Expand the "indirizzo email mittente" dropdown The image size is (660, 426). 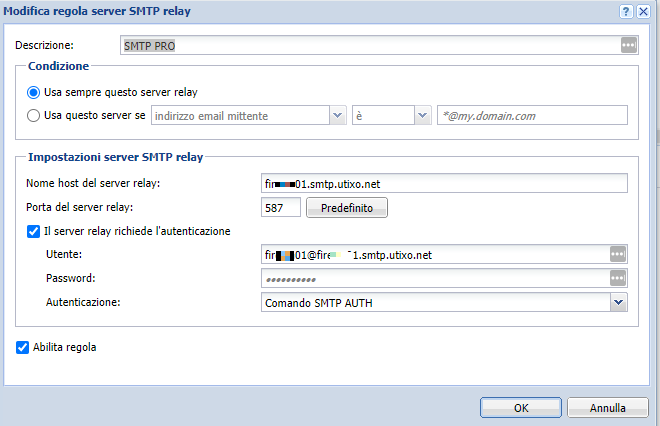click(x=337, y=116)
